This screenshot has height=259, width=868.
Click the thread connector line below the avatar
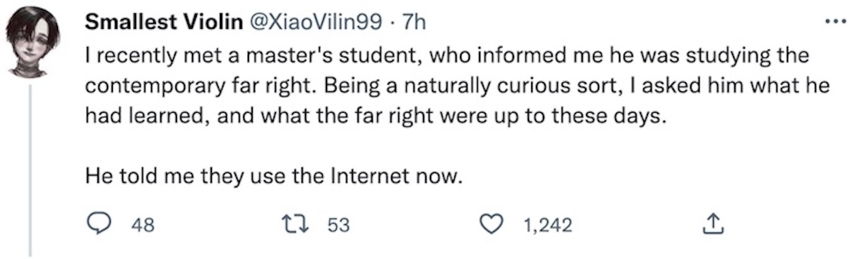[x=31, y=168]
